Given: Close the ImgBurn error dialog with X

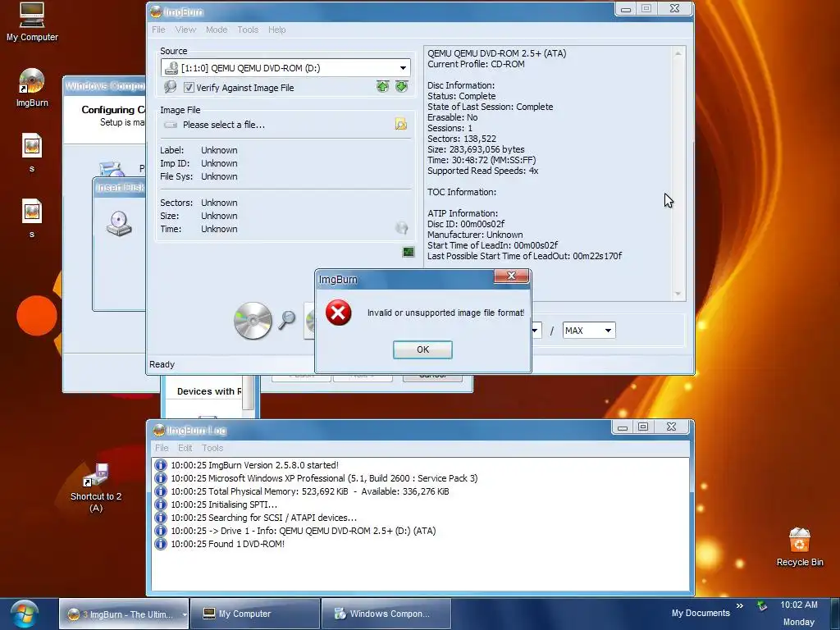Looking at the screenshot, I should coord(511,276).
